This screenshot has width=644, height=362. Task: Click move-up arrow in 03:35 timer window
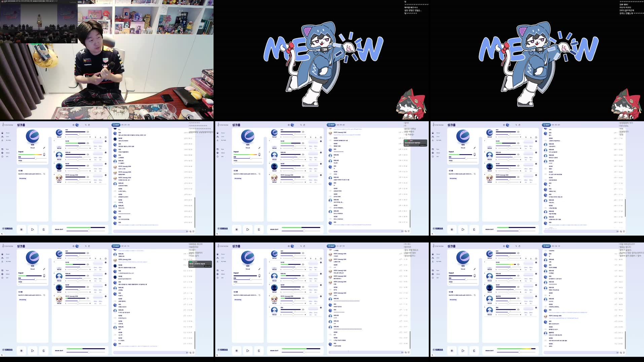pyautogui.click(x=526, y=137)
